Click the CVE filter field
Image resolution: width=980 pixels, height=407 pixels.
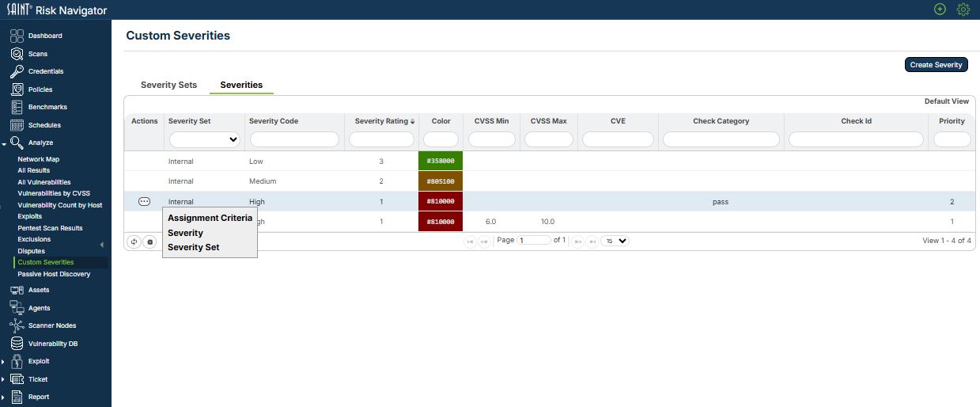[x=618, y=139]
